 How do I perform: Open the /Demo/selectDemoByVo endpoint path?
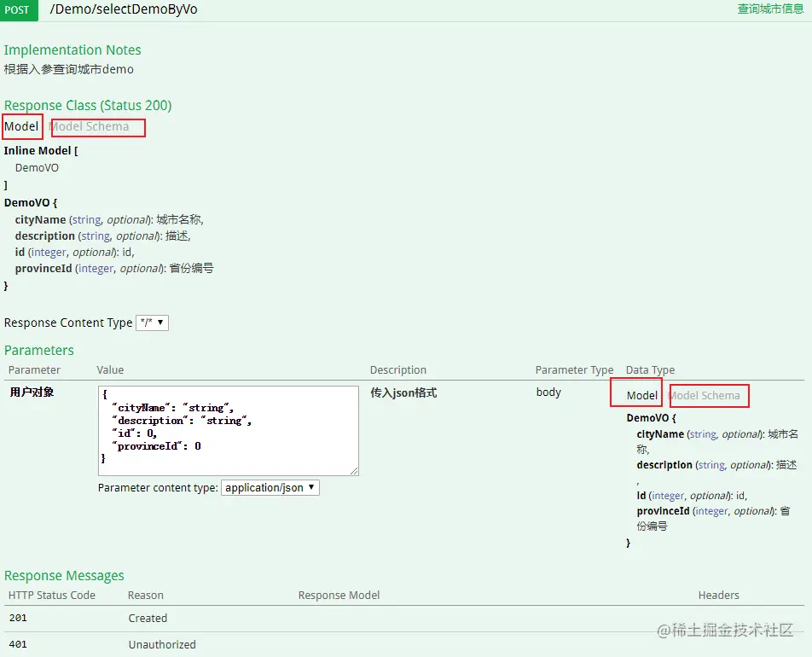(x=123, y=9)
